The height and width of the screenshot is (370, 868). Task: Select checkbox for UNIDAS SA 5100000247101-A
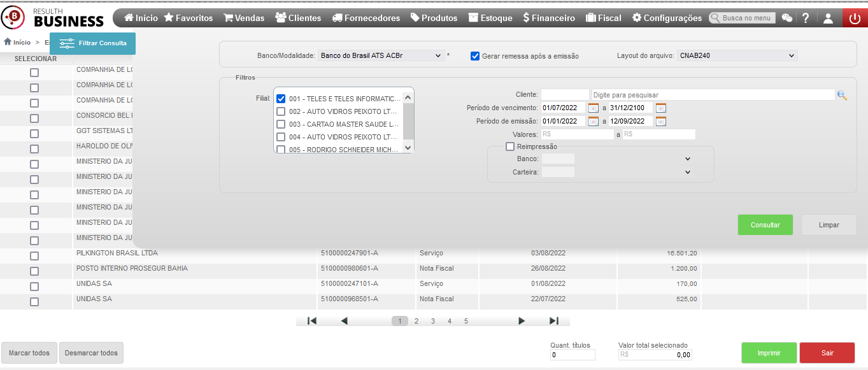(x=34, y=287)
